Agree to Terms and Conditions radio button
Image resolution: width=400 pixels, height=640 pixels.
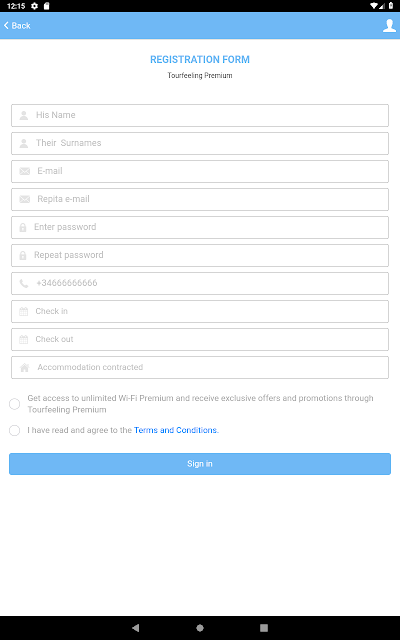coord(15,430)
